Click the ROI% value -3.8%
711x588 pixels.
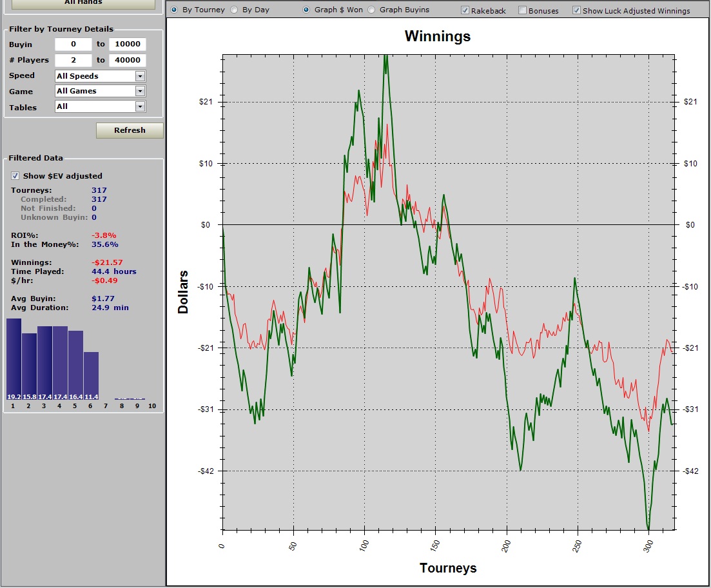pyautogui.click(x=104, y=235)
